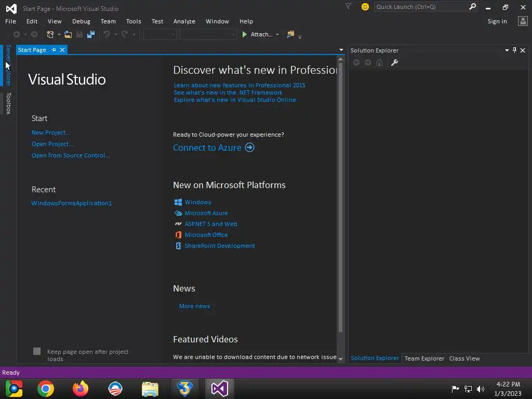Click the Open Project... link

[x=52, y=144]
